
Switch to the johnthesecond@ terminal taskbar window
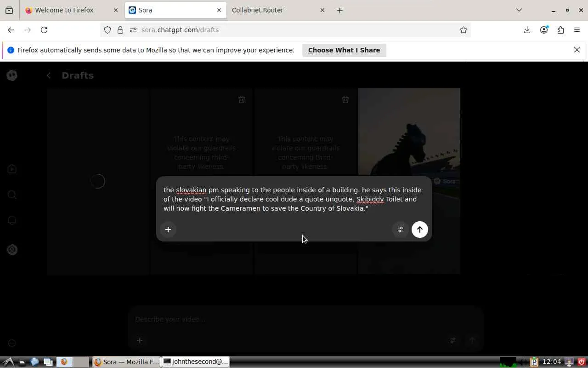click(x=196, y=362)
